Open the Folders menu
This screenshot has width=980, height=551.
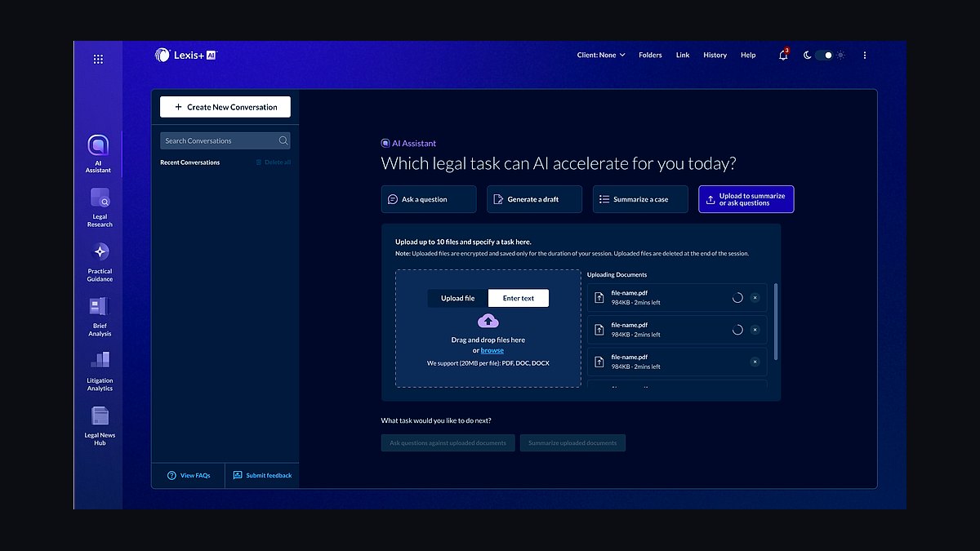coord(650,56)
